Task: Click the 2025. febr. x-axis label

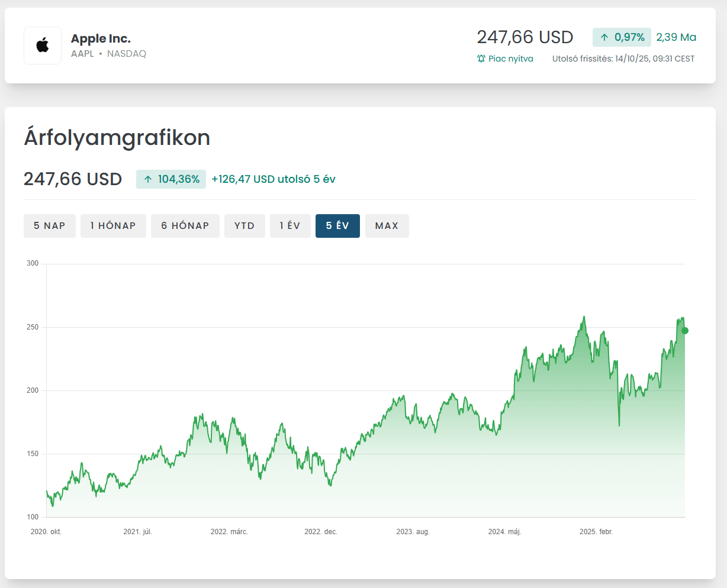Action: click(x=596, y=532)
